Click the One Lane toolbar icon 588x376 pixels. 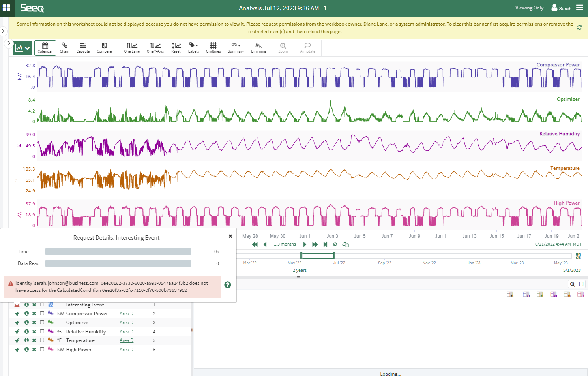click(x=132, y=48)
